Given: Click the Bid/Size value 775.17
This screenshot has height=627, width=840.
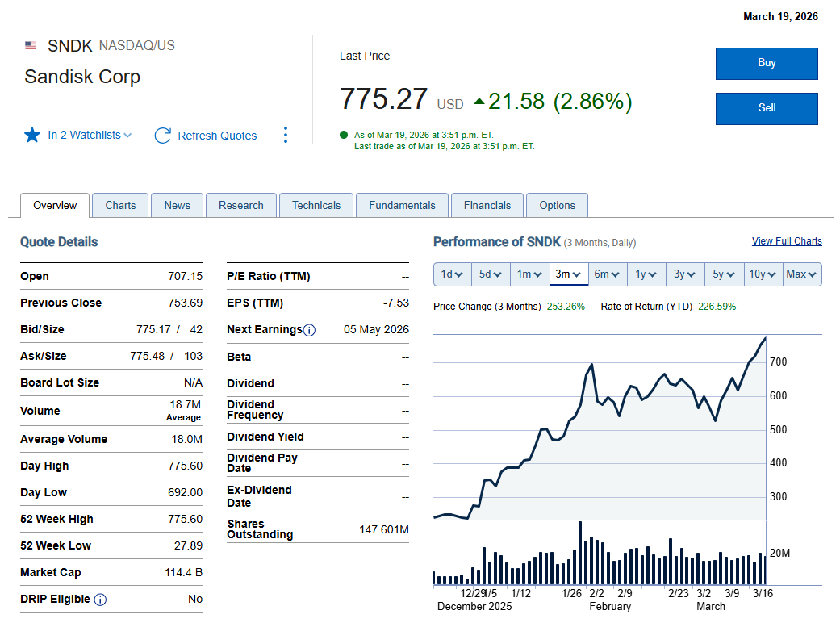Looking at the screenshot, I should tap(153, 329).
